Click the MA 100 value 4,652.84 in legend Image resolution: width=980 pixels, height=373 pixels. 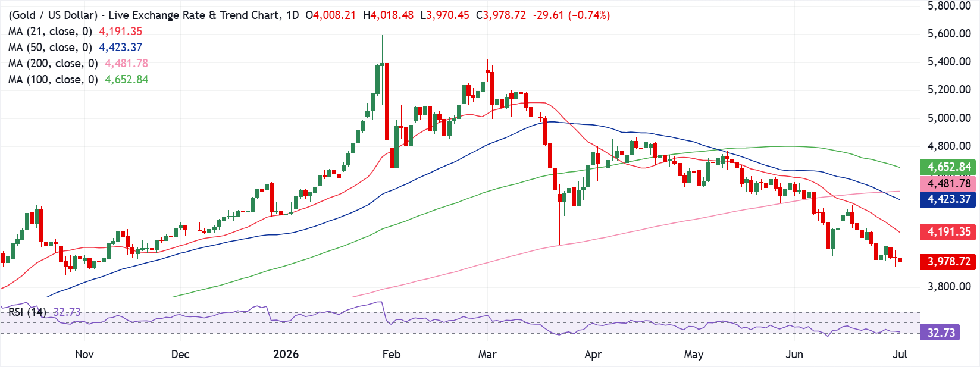[126, 79]
